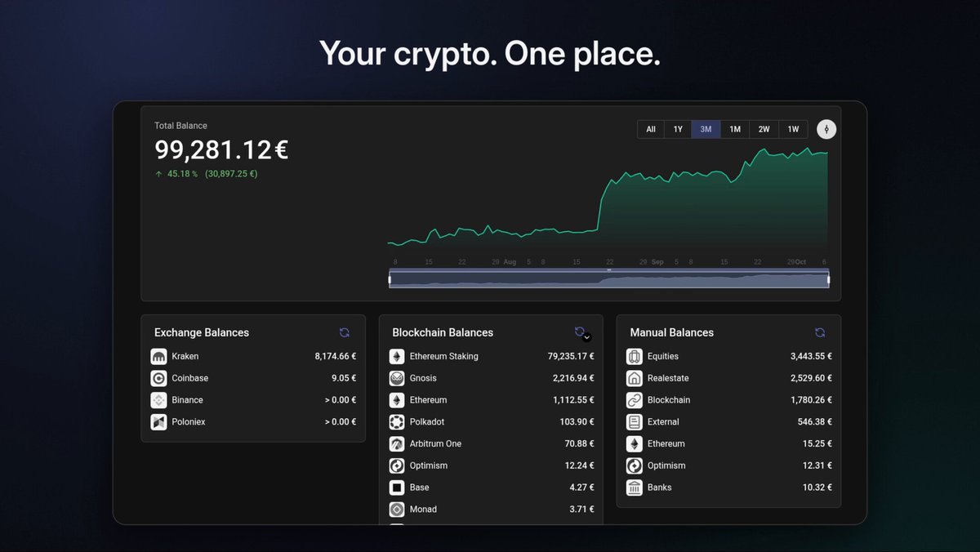This screenshot has width=980, height=552.
Task: Click the Coinbase logo icon
Action: point(158,378)
